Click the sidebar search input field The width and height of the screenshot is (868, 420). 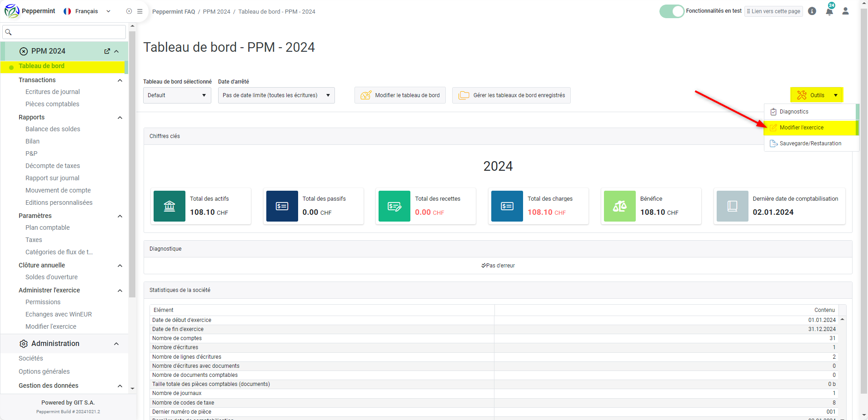(x=64, y=32)
